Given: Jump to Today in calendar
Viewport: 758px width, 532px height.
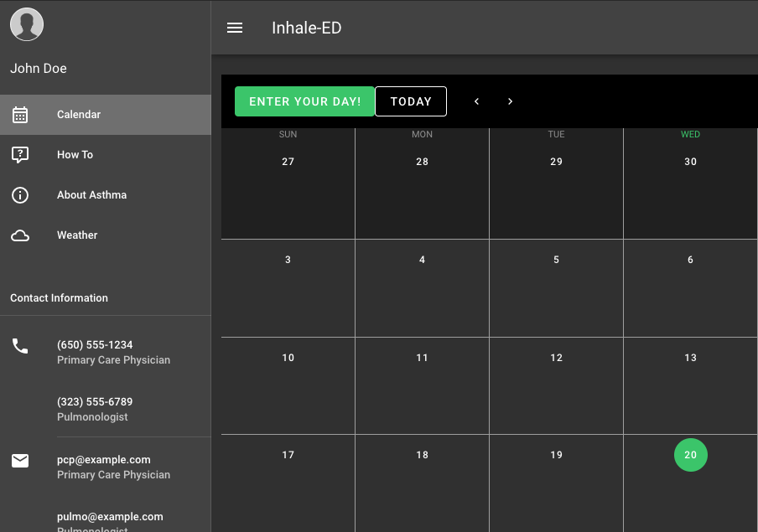Looking at the screenshot, I should point(411,101).
